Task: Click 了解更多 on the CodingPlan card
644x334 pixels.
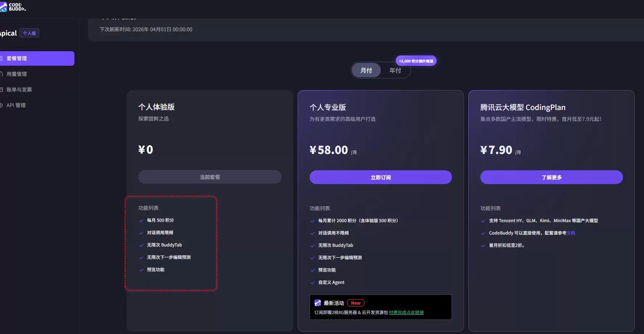Action: (551, 177)
